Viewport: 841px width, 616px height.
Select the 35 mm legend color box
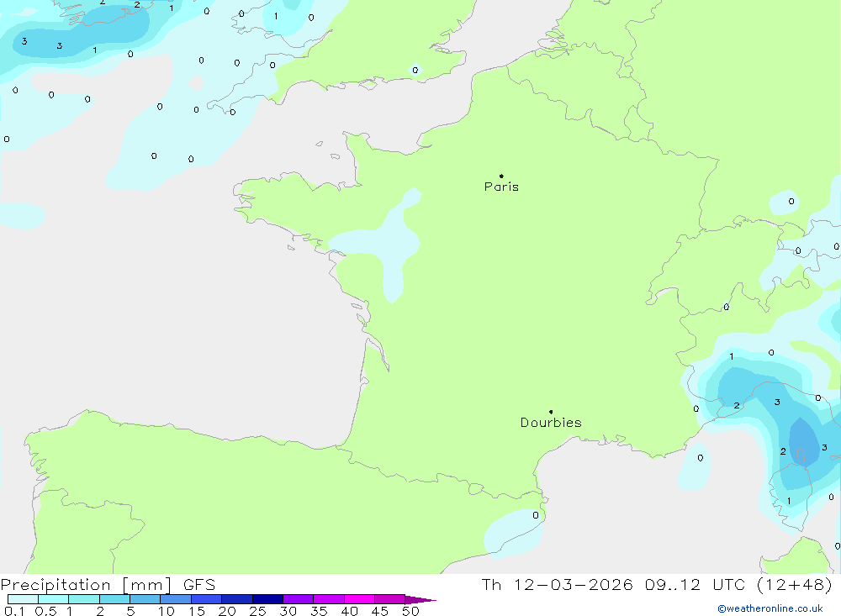329,599
